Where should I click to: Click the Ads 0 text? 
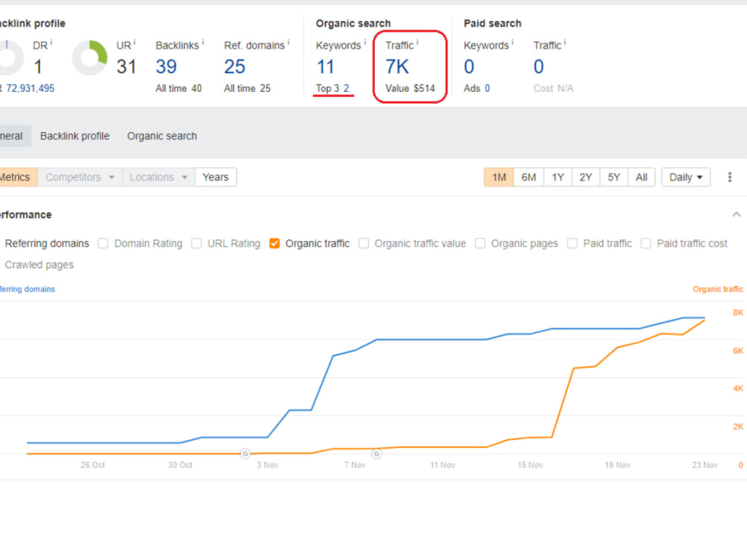pos(477,89)
